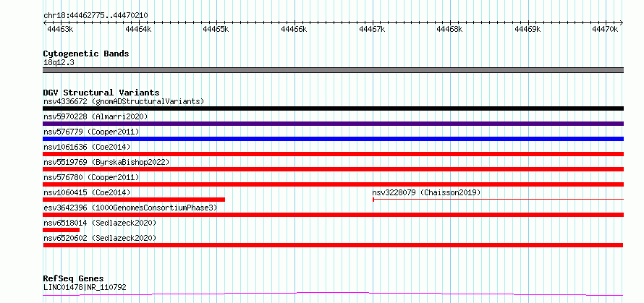The image size is (644, 303).
Task: Select the thin red nsv3228079 variant line
Action: click(x=499, y=200)
